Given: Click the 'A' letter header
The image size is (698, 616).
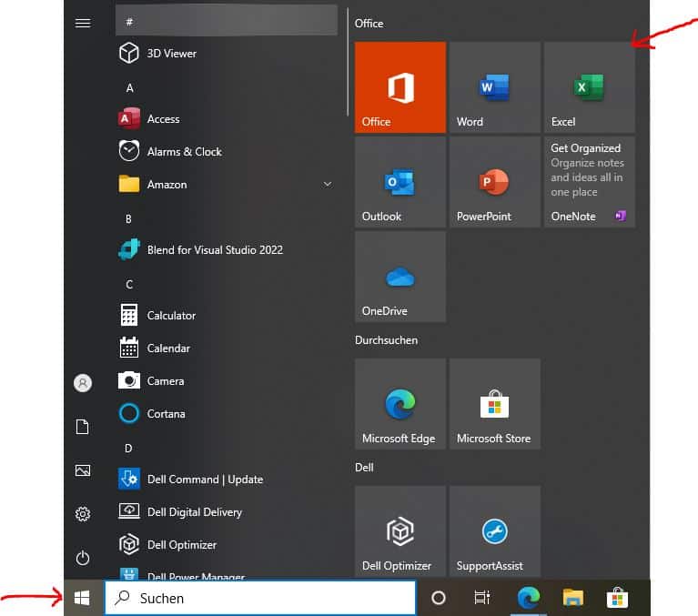Looking at the screenshot, I should coord(129,87).
